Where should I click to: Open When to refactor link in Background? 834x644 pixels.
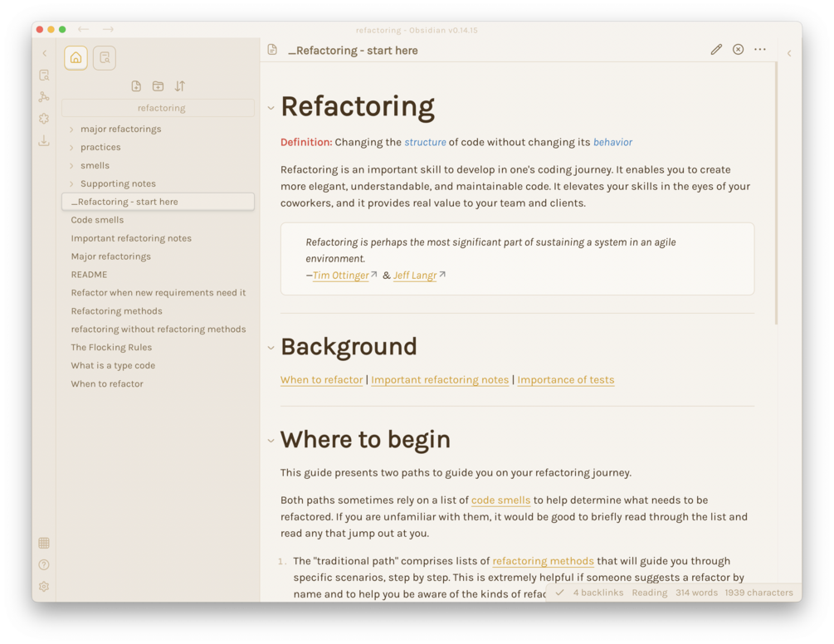pyautogui.click(x=321, y=380)
